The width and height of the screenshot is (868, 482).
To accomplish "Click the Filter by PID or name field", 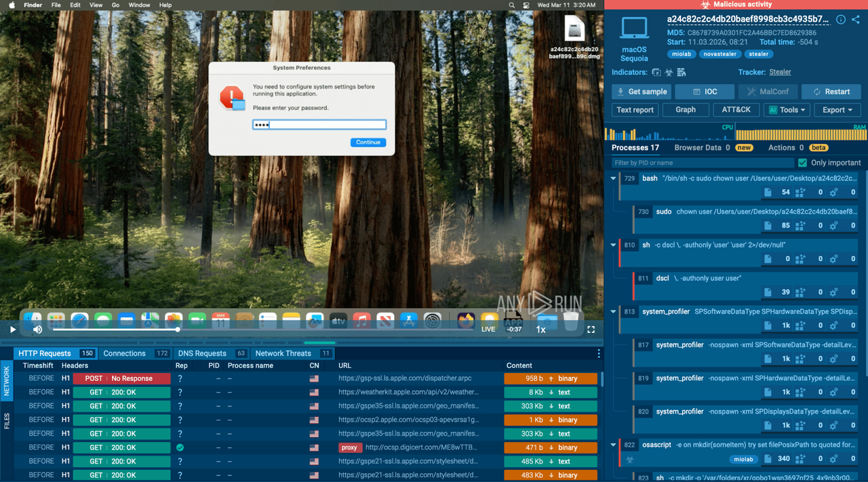I will (x=702, y=163).
